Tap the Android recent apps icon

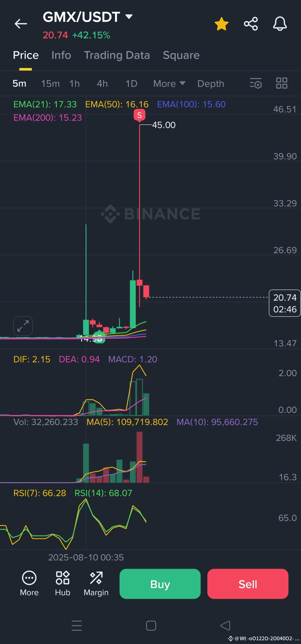click(x=77, y=626)
